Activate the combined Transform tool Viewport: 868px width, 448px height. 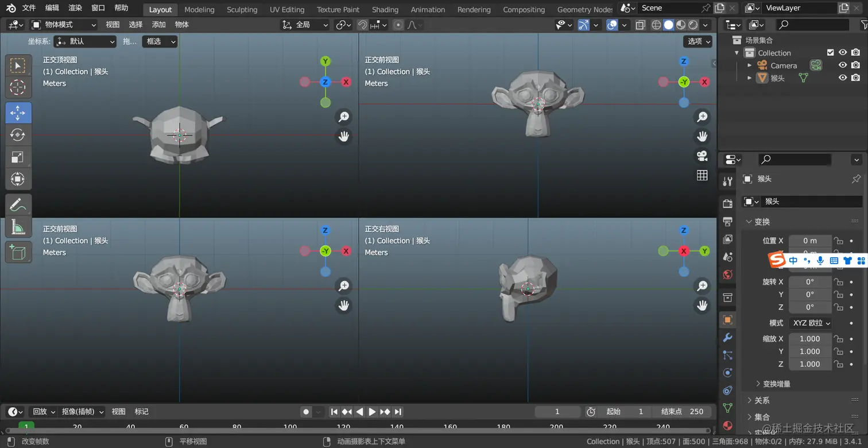[x=18, y=179]
